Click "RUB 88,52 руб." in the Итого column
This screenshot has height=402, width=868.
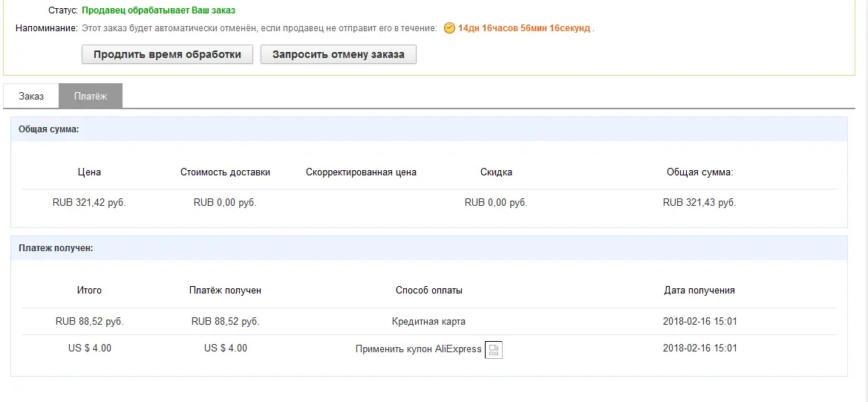[x=89, y=321]
